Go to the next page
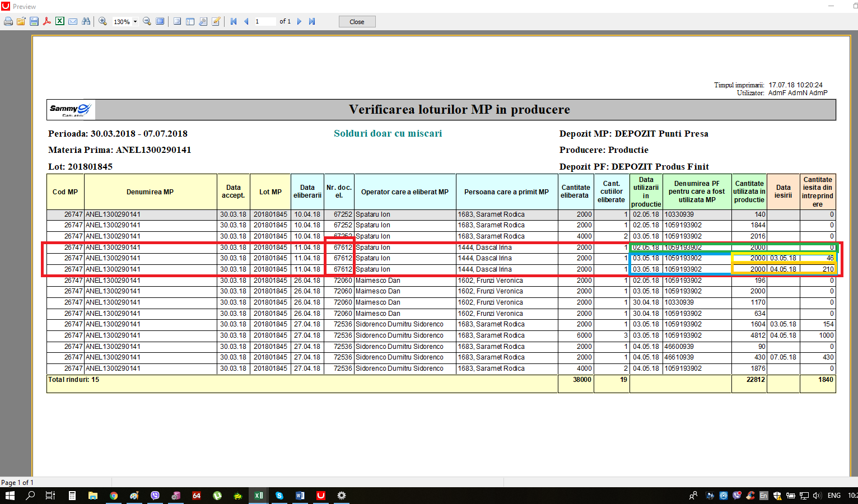 [x=299, y=21]
